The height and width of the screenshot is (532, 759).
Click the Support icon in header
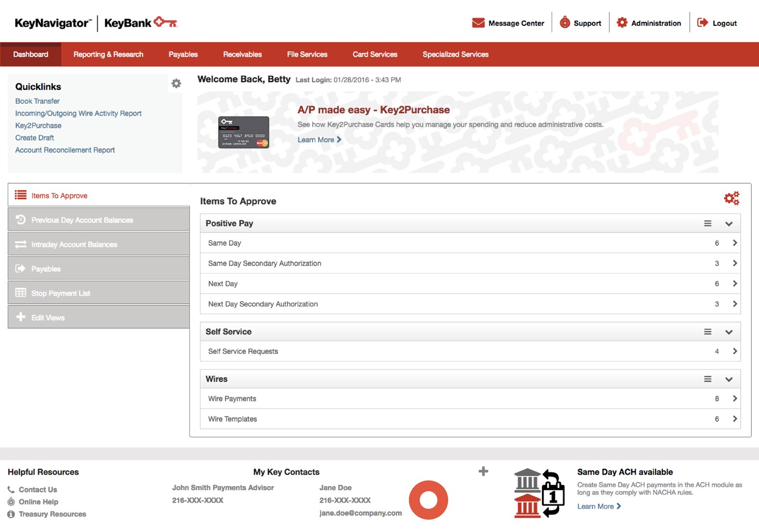pyautogui.click(x=565, y=23)
